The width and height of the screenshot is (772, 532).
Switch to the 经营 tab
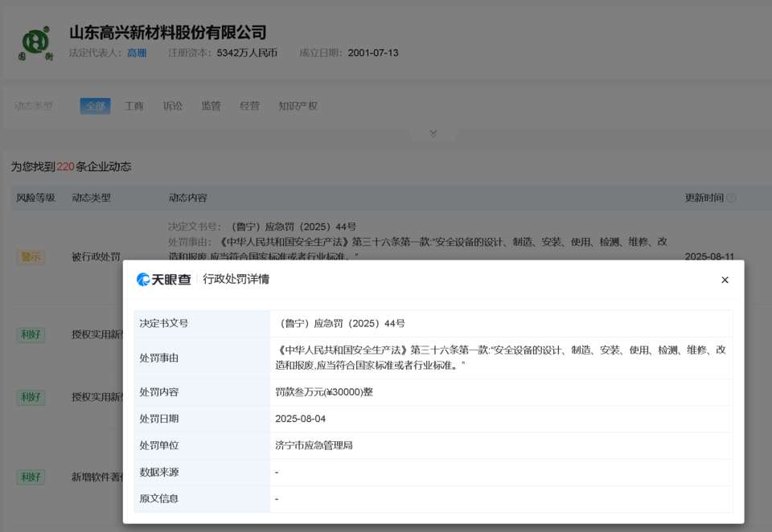(x=249, y=106)
